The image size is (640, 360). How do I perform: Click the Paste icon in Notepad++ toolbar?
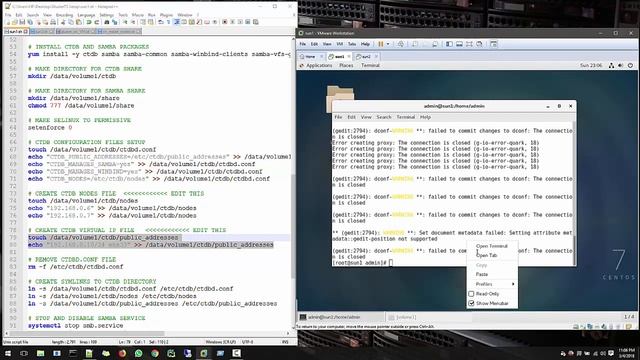coord(78,22)
